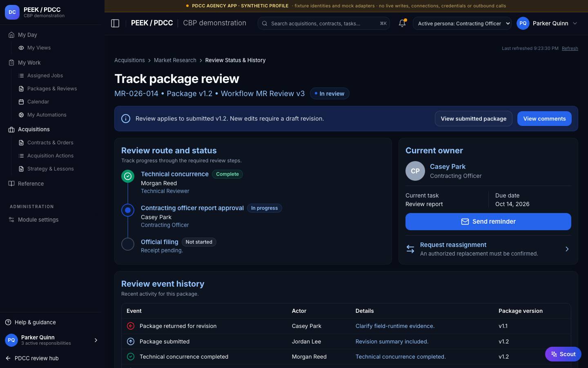Image resolution: width=588 pixels, height=368 pixels.
Task: Click the Technical concurrence complete checkmark icon
Action: click(128, 176)
